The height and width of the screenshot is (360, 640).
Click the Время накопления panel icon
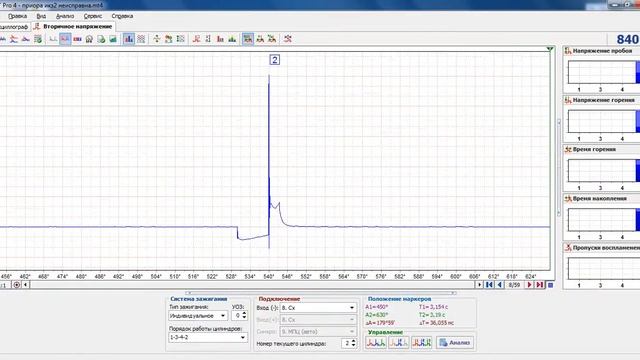tap(568, 198)
